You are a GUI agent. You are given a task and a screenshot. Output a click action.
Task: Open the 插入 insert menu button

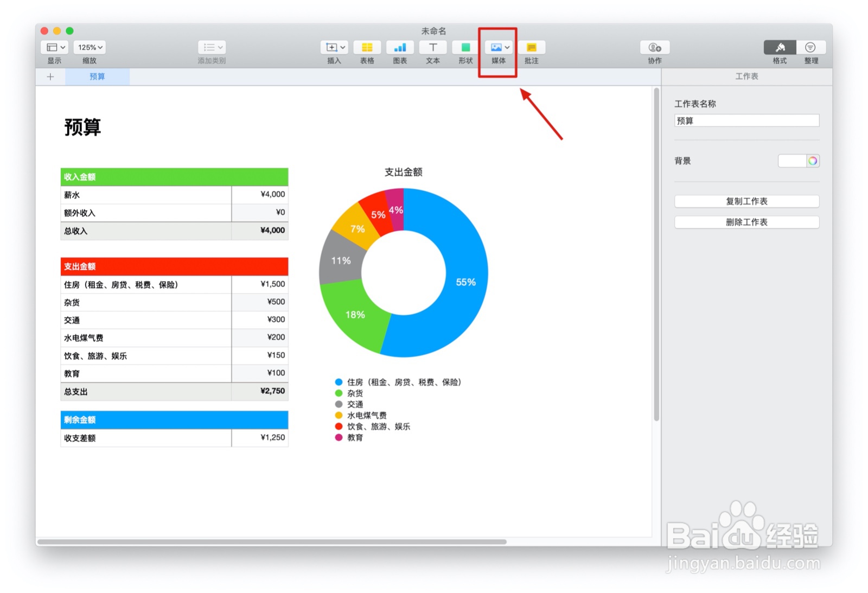334,47
